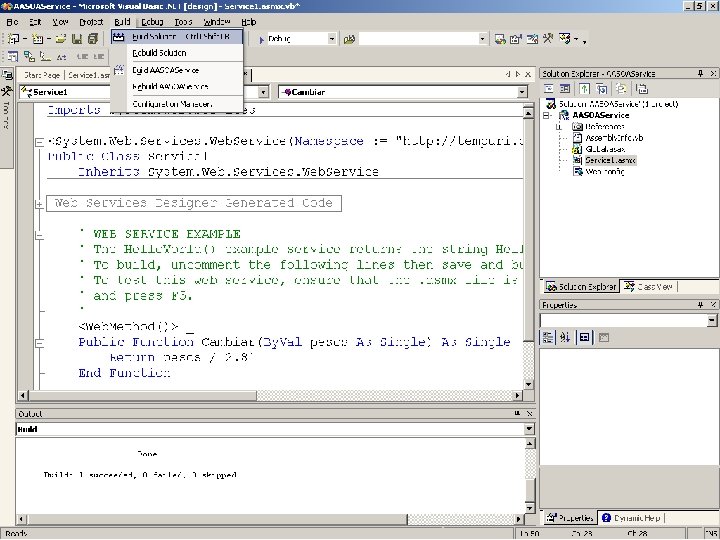The image size is (720, 540).
Task: Open the Output pane Build dropdown
Action: [529, 429]
